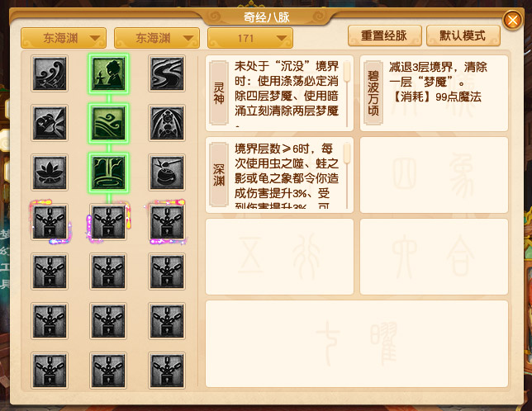Expand the 171 level dropdown
Viewport: 532px width, 411px height.
[250, 38]
